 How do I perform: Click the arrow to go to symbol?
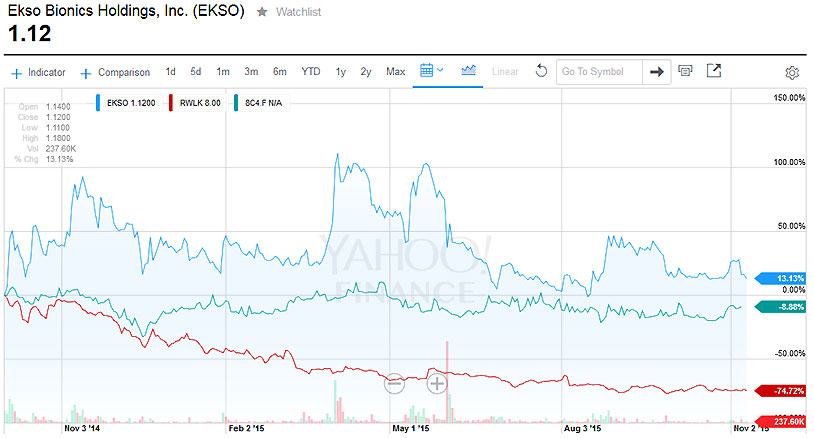[656, 72]
